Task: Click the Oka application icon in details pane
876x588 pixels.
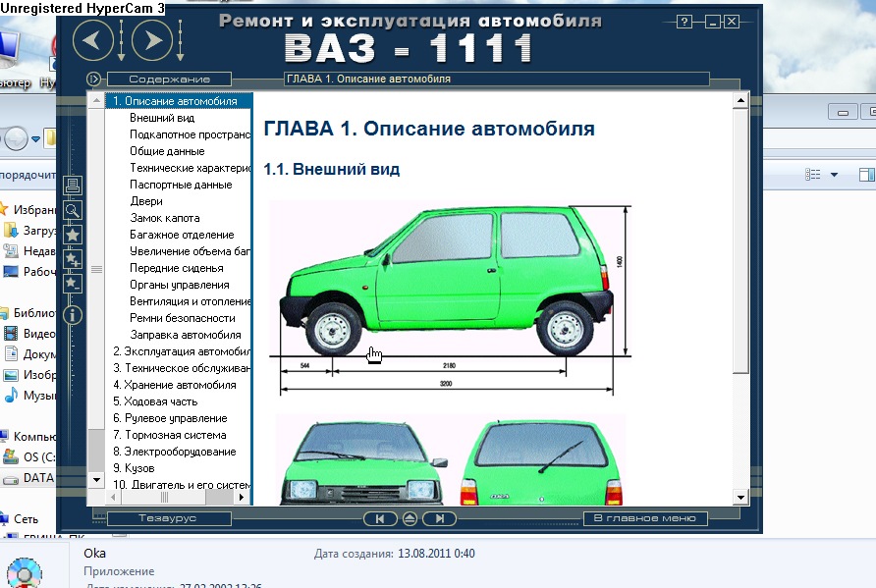Action: coord(25,572)
